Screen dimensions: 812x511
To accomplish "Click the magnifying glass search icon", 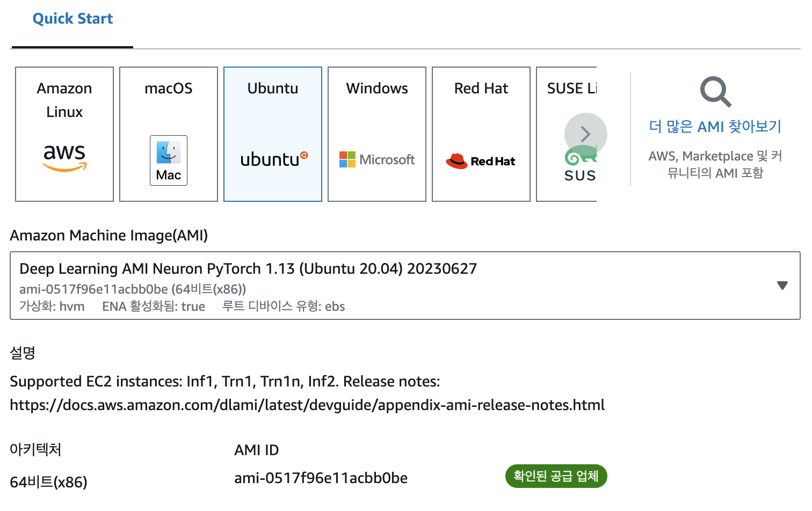I will click(715, 92).
